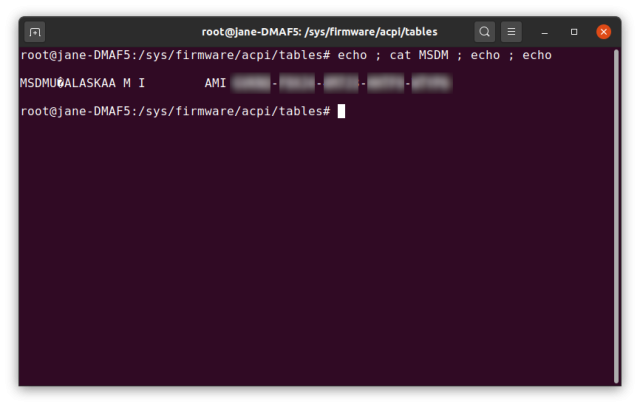The height and width of the screenshot is (407, 640).
Task: Open the terminal hamburger menu
Action: 511,32
